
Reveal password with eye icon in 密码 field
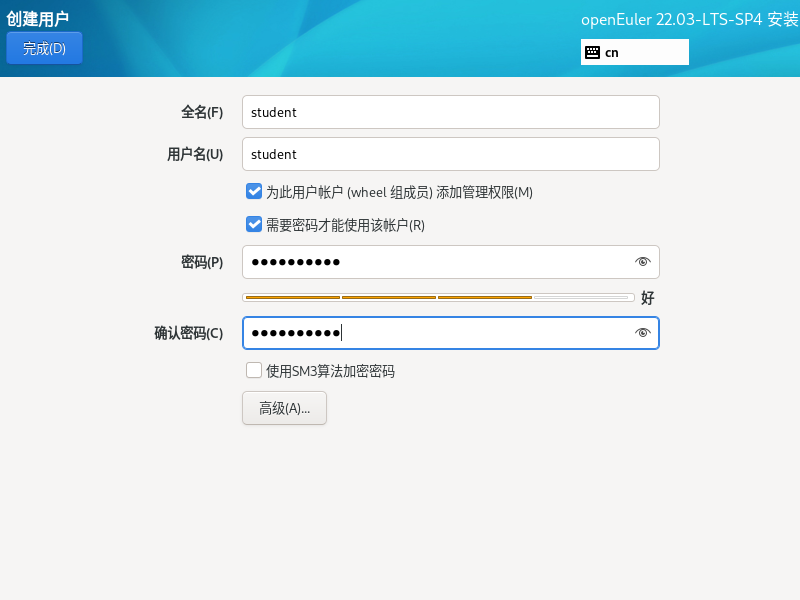[642, 262]
